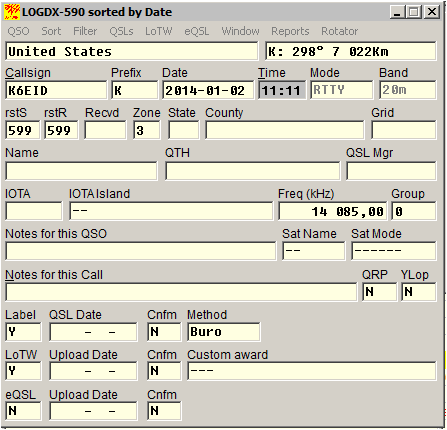Image resolution: width=447 pixels, height=430 pixels.
Task: Click the Notes for this QSO field
Action: 141,251
